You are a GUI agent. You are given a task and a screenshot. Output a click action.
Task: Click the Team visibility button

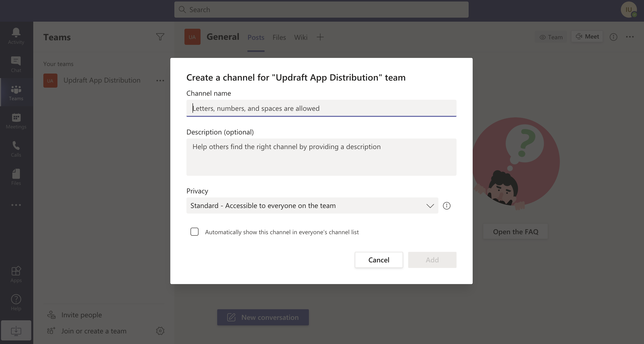551,37
